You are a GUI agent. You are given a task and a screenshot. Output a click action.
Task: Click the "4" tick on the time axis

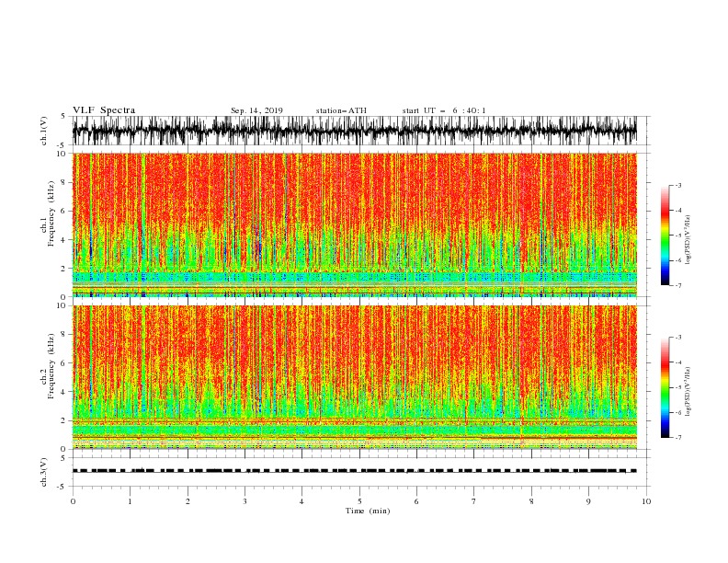pos(301,501)
